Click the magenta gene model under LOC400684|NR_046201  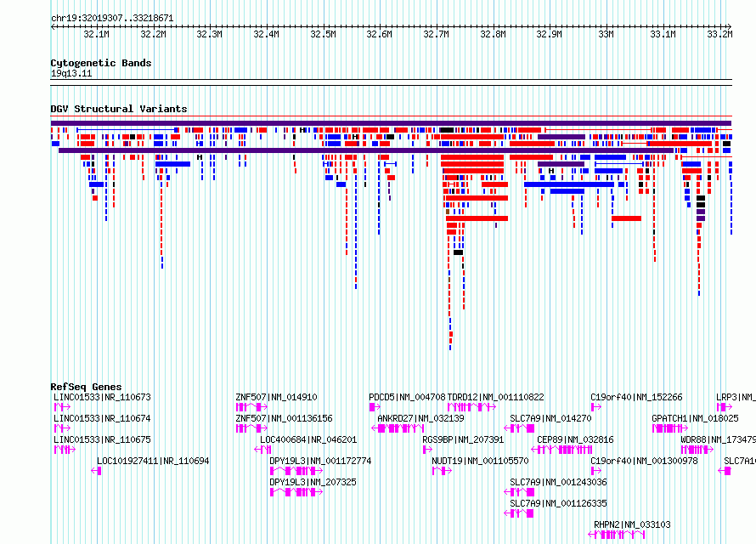(x=262, y=450)
